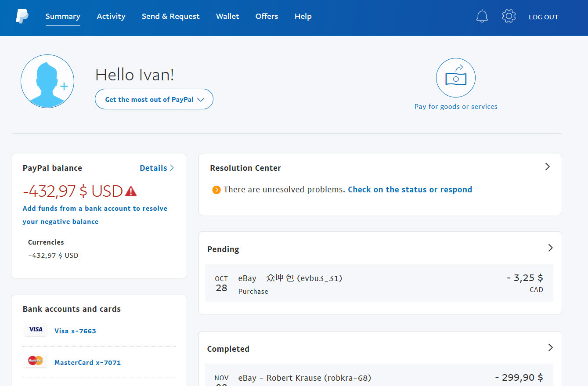This screenshot has width=588, height=386.
Task: Open the Oct 28 eBay pending purchase row
Action: [379, 283]
